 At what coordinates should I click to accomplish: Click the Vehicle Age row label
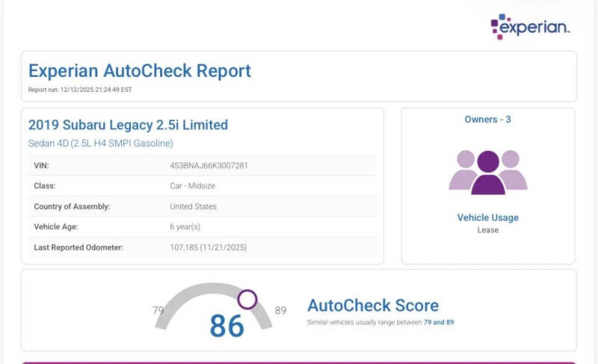point(55,226)
